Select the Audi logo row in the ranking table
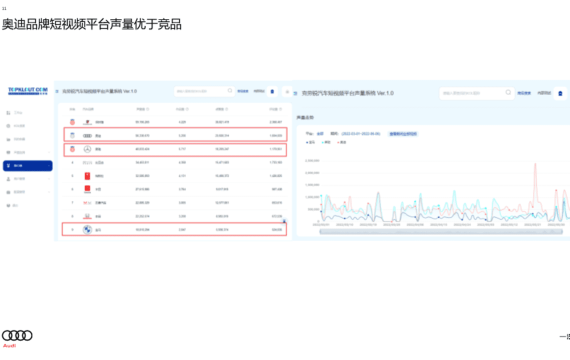This screenshot has width=570, height=360. click(175, 135)
